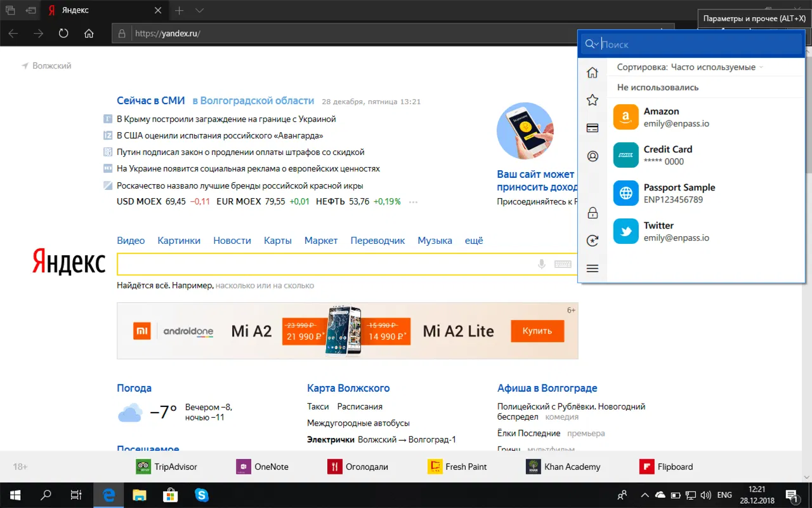
Task: Open File Explorer from the taskbar
Action: (140, 495)
